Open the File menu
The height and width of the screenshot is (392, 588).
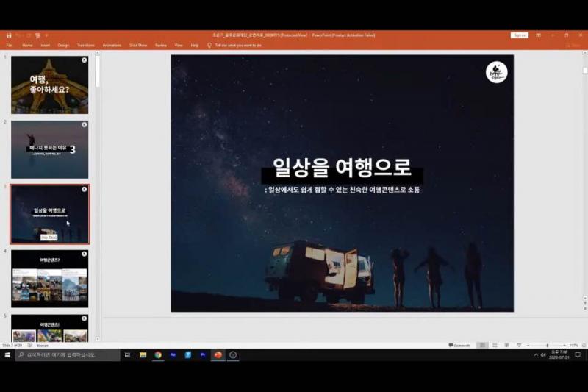pos(9,45)
